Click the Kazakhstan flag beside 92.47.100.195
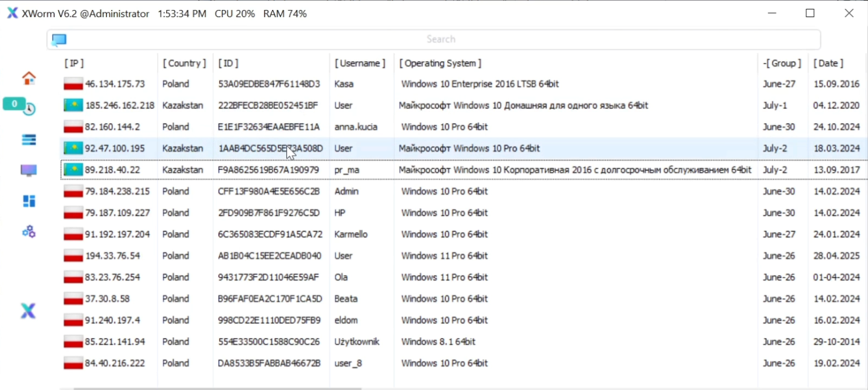This screenshot has height=390, width=868. tap(73, 149)
